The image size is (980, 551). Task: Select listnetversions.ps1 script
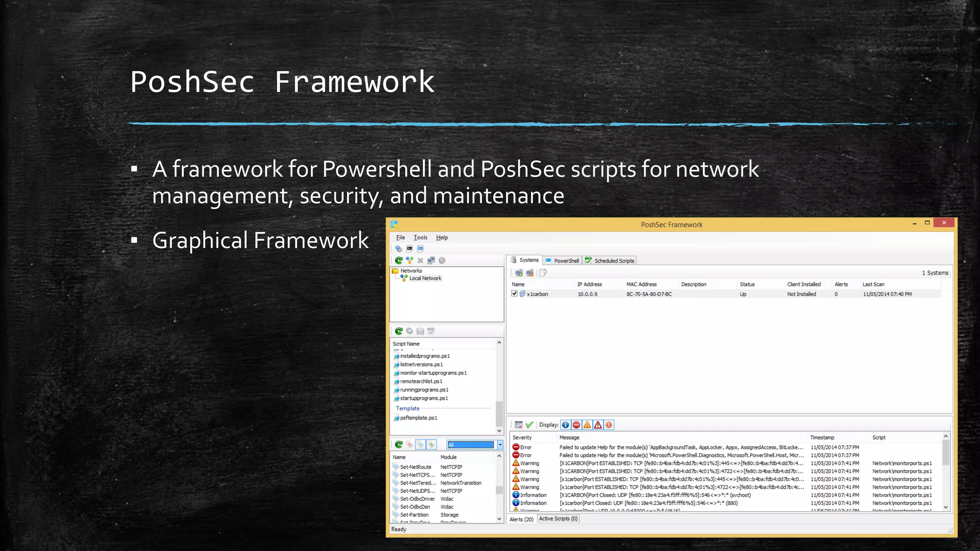coord(418,364)
